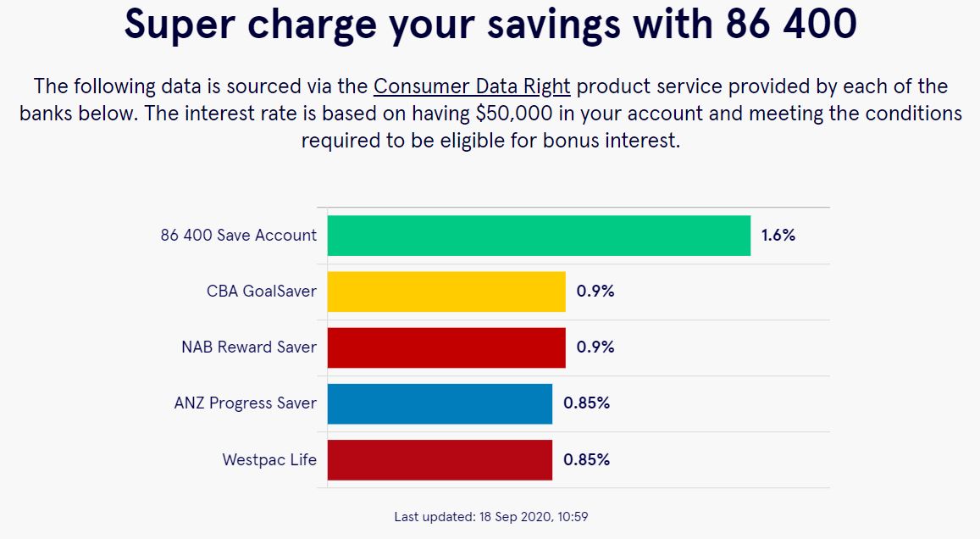Select the CBA GoalSaver label
Image resolution: width=980 pixels, height=539 pixels.
261,292
